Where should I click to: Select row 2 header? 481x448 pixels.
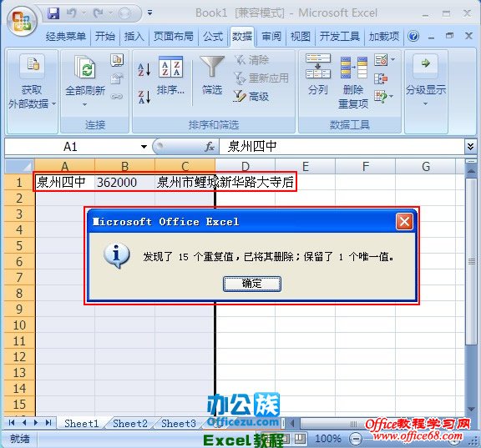click(x=19, y=199)
